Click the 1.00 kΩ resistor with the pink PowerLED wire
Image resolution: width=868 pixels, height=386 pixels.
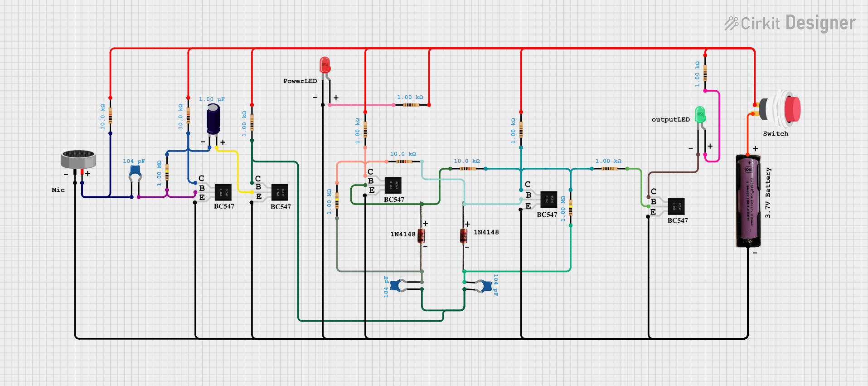point(411,105)
